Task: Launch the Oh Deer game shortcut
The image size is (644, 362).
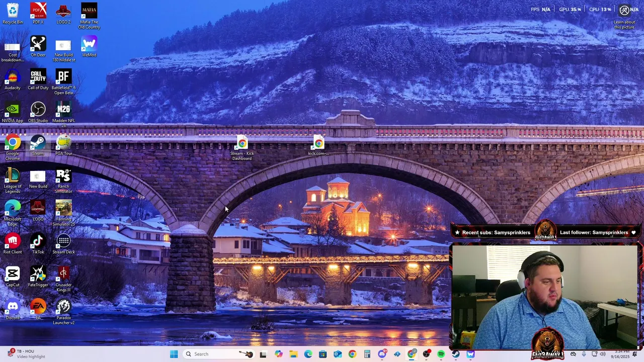Action: coord(38,47)
